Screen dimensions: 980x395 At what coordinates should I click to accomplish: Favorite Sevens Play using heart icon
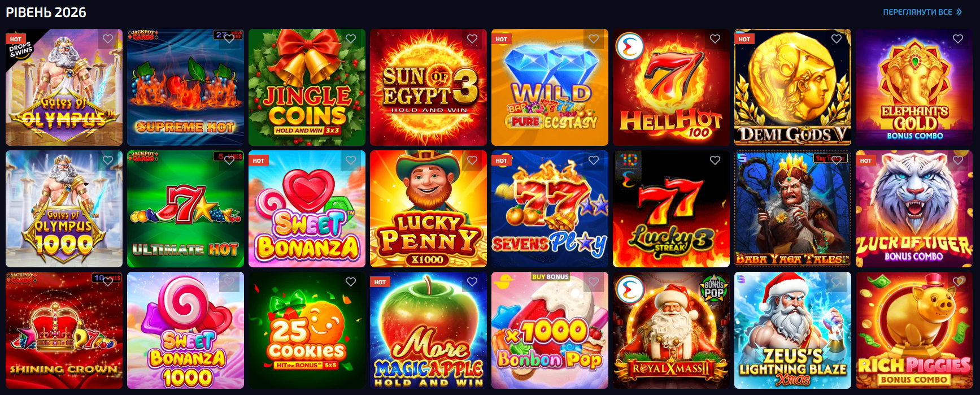tap(594, 160)
